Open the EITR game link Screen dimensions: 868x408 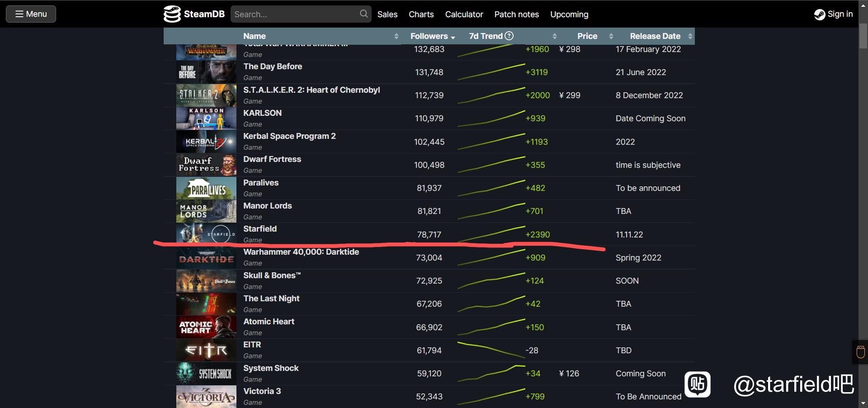[x=252, y=345]
